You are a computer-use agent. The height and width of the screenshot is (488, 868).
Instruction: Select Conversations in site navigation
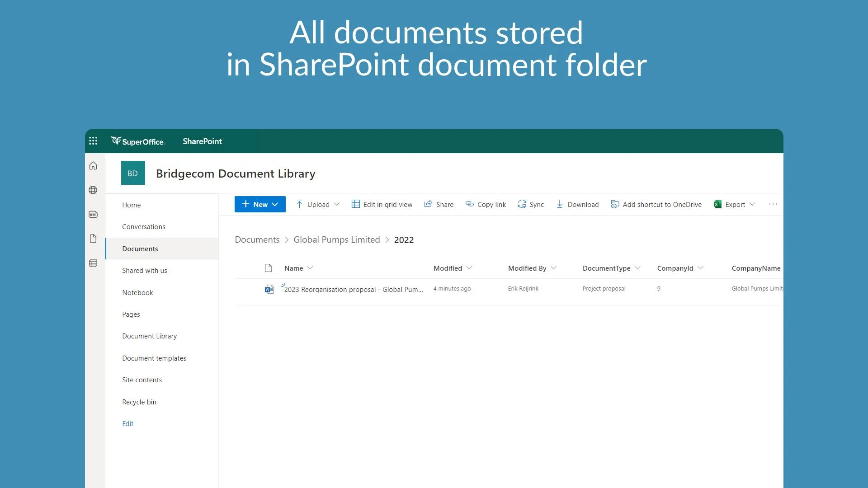(x=143, y=227)
